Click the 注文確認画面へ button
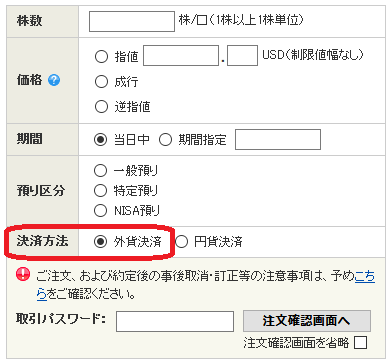Viewport: 390px width, 361px height. [307, 321]
